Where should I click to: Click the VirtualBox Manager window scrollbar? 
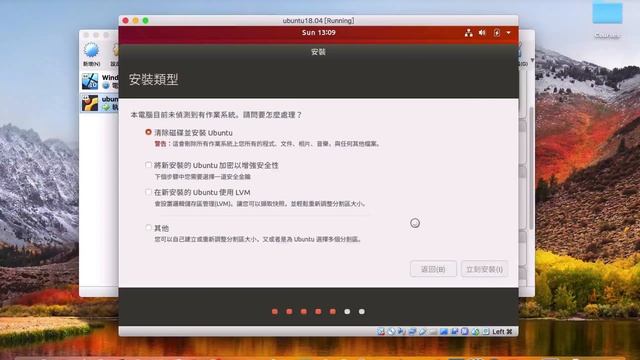pyautogui.click(x=531, y=167)
